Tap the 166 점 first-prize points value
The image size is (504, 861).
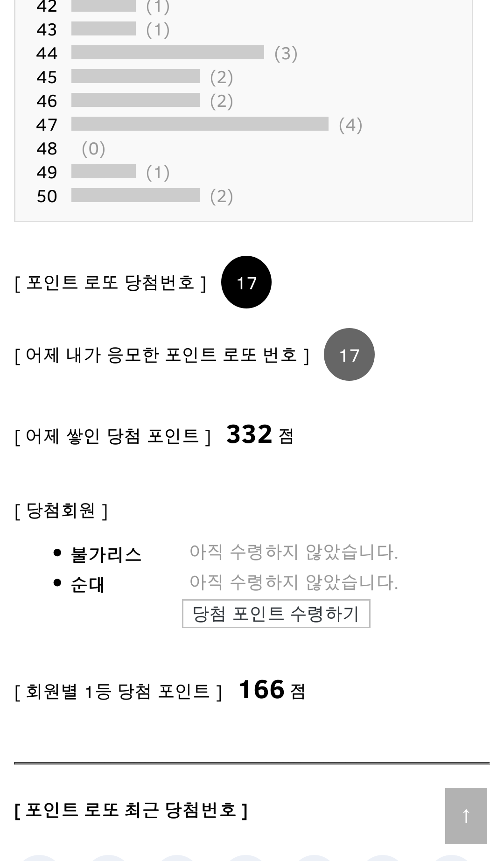(x=272, y=690)
